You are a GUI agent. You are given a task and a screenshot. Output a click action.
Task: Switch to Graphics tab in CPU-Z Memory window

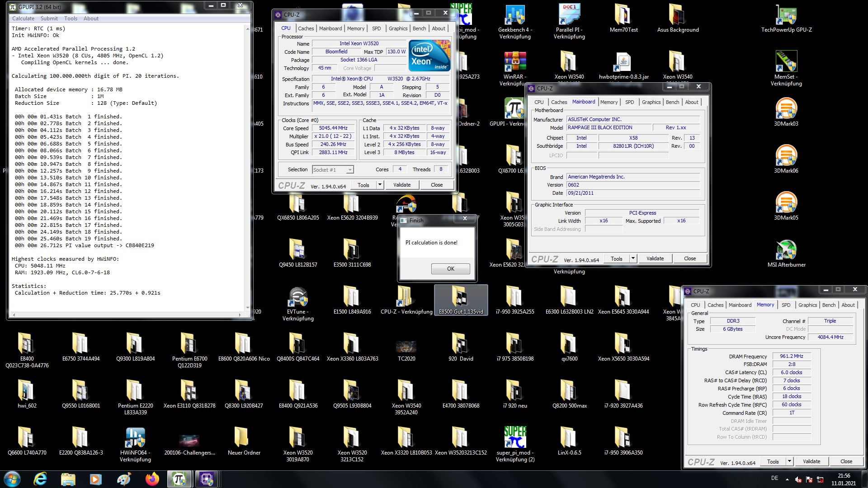[807, 305]
